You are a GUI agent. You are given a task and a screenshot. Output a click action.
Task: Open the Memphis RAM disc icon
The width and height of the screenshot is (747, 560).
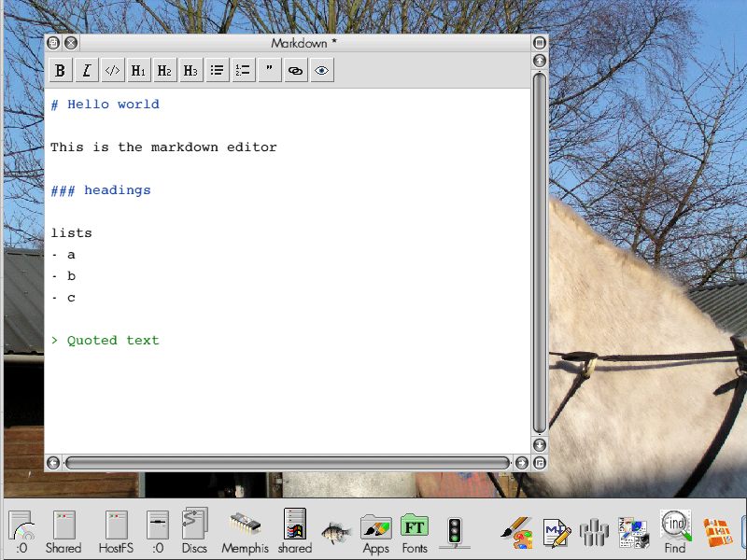pyautogui.click(x=245, y=531)
